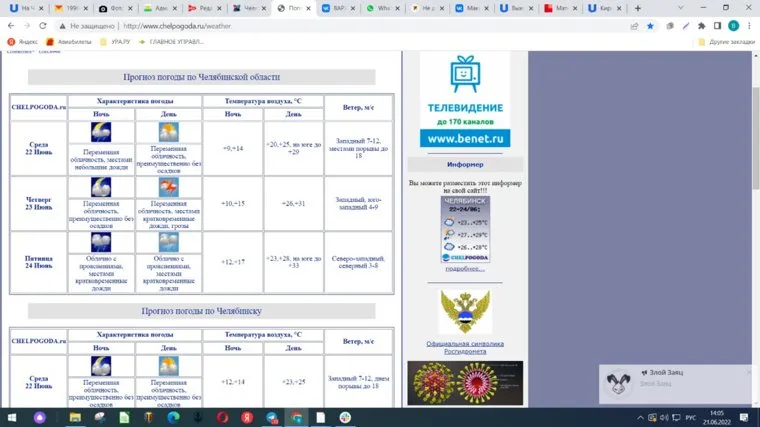The image size is (760, 427).
Task: Go back with browser back arrow
Action: [x=12, y=26]
